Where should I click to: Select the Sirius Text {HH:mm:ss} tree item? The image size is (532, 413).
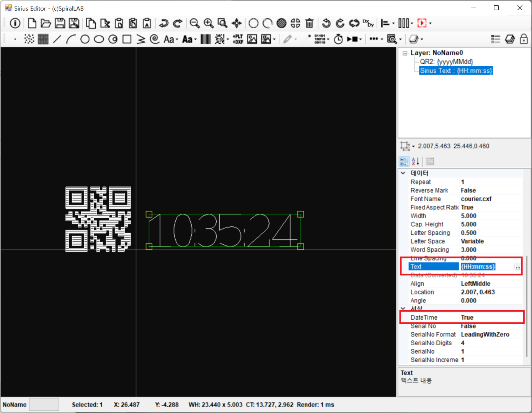click(x=456, y=71)
